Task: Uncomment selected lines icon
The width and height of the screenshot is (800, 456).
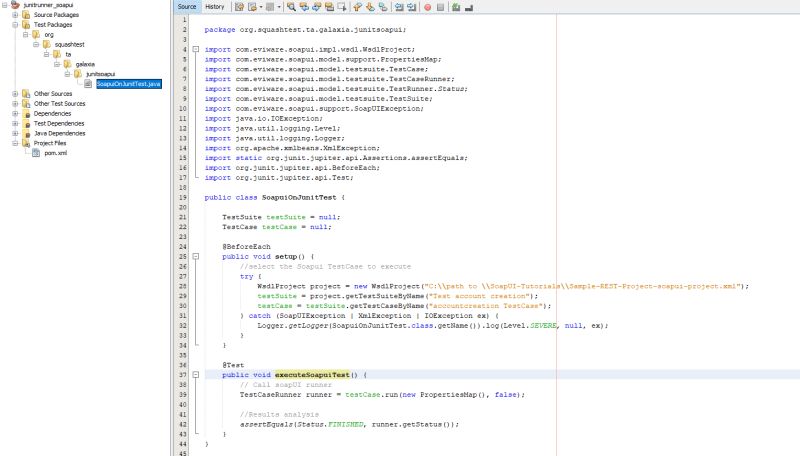Action: point(468,7)
